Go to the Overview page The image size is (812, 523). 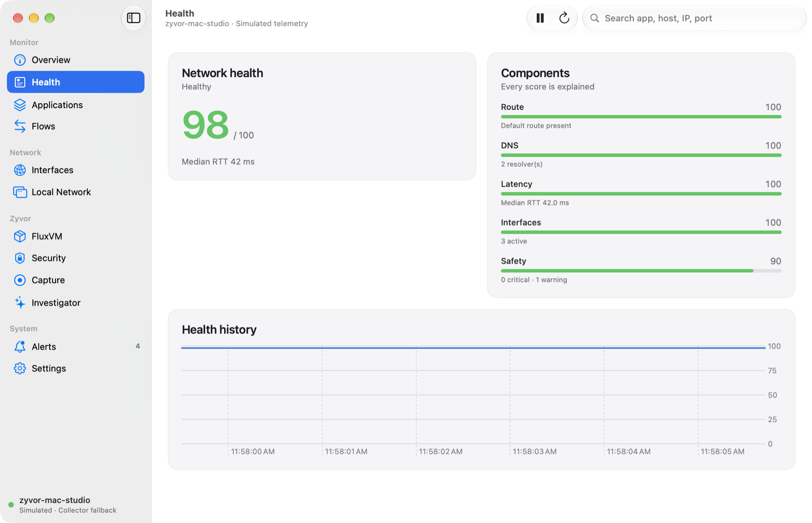76,60
